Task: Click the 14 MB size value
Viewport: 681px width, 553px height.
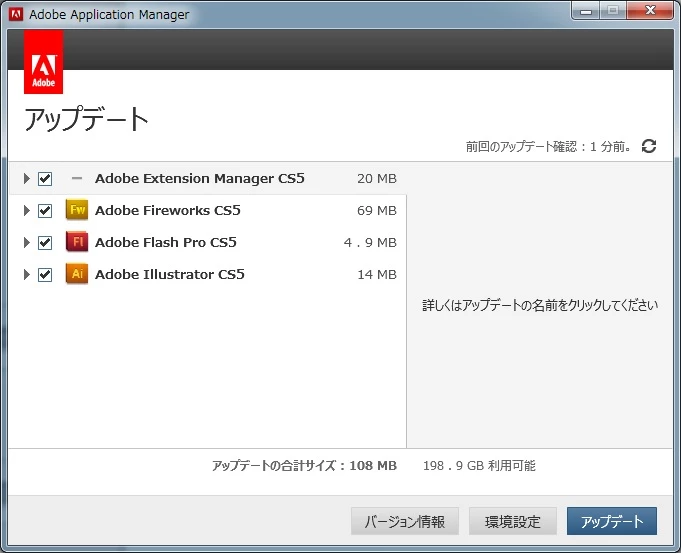Action: (377, 275)
